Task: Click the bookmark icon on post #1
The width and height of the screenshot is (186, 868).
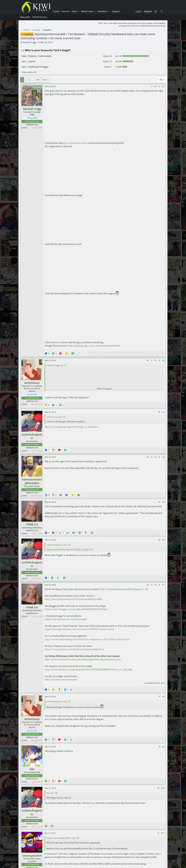Action: click(151, 87)
